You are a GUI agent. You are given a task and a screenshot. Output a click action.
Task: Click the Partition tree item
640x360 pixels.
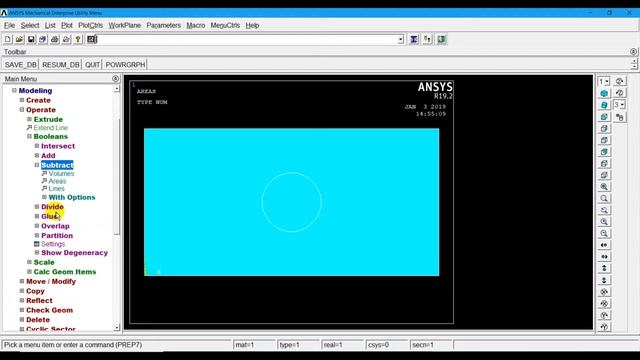[x=57, y=236]
